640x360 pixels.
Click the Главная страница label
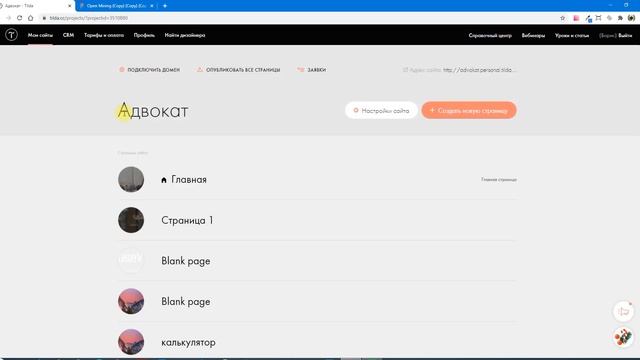point(499,180)
